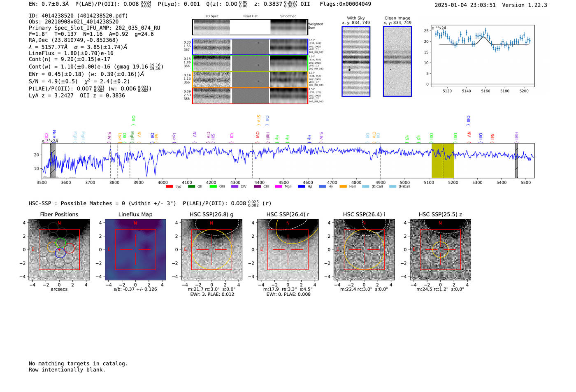This screenshot has width=576, height=392.
Task: Click the dashed vertical line near 4370 Å
Action: tap(252, 160)
